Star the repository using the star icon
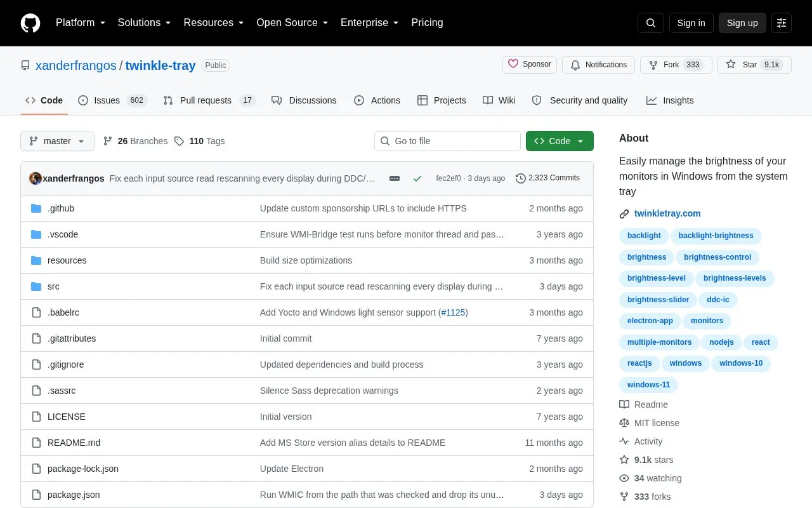This screenshot has width=812, height=508. point(731,64)
